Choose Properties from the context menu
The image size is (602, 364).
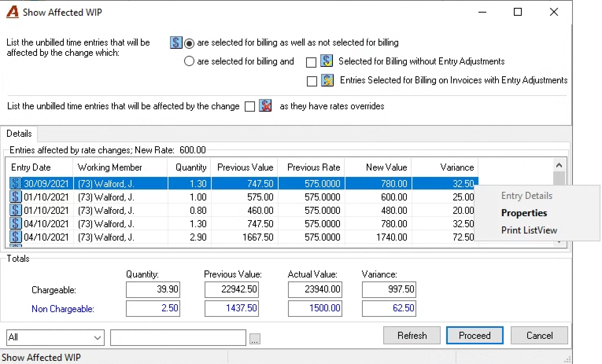[x=524, y=213]
